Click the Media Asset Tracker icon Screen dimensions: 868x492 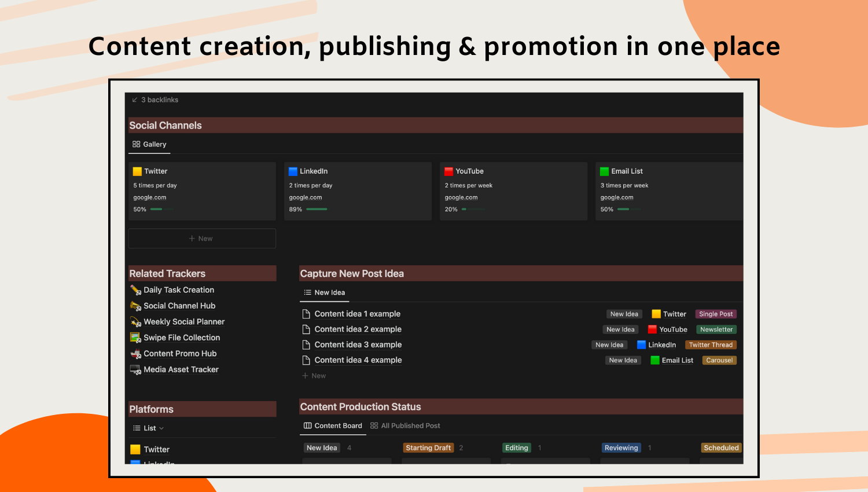(135, 369)
